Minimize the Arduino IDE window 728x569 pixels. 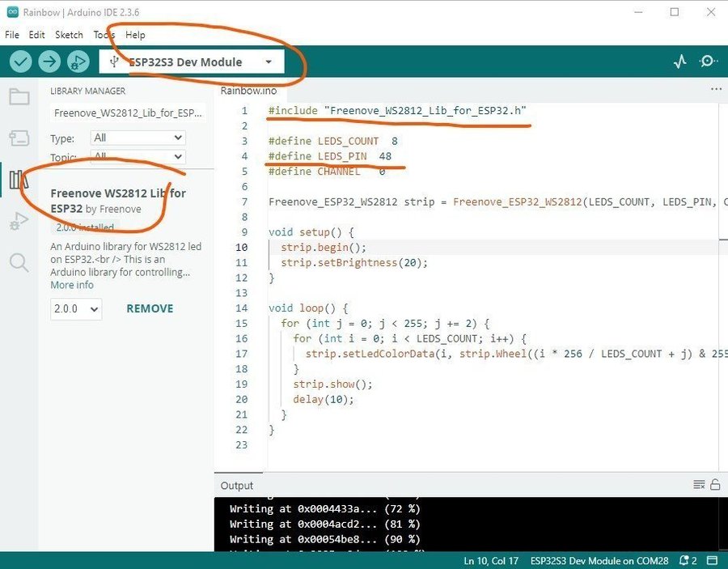638,12
